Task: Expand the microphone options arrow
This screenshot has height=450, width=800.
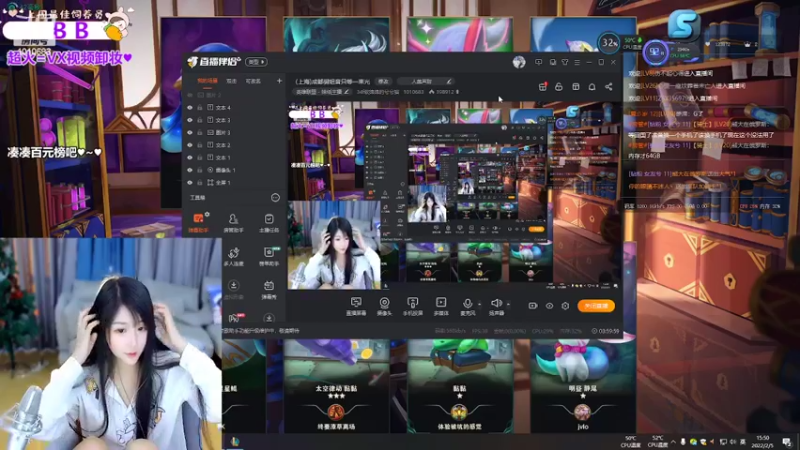Action: point(480,304)
